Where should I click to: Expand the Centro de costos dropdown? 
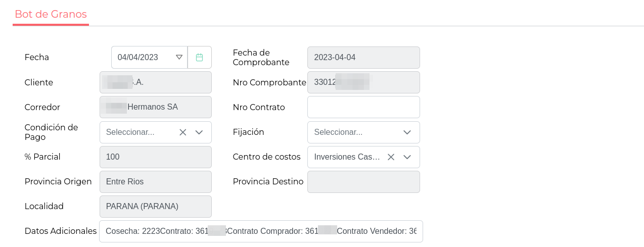(407, 157)
